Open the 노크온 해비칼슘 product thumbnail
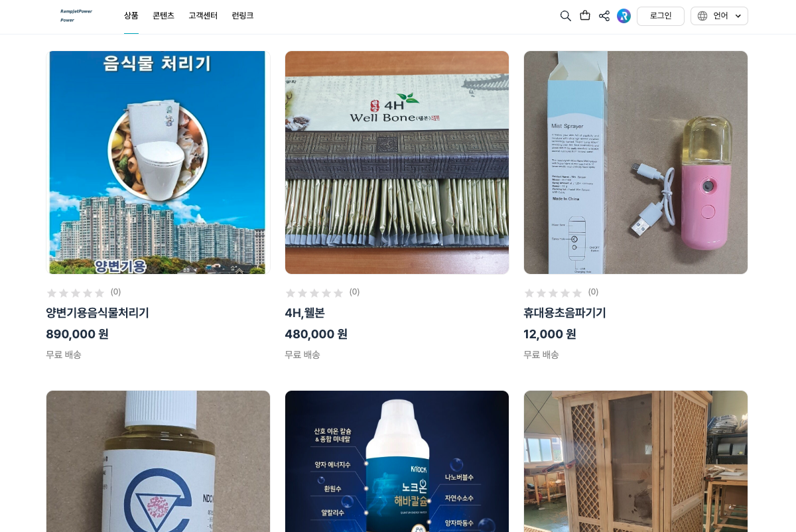 [x=397, y=461]
